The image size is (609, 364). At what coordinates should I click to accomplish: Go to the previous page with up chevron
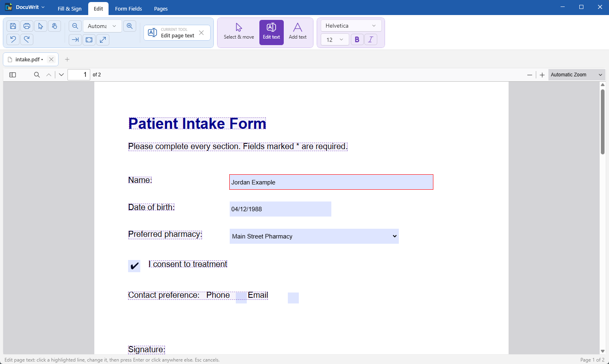click(49, 75)
